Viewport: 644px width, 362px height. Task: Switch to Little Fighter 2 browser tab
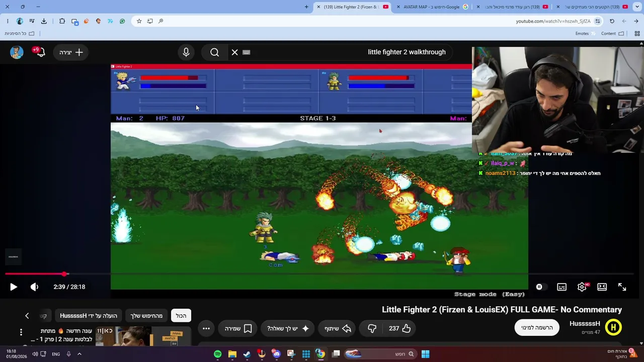(x=351, y=7)
